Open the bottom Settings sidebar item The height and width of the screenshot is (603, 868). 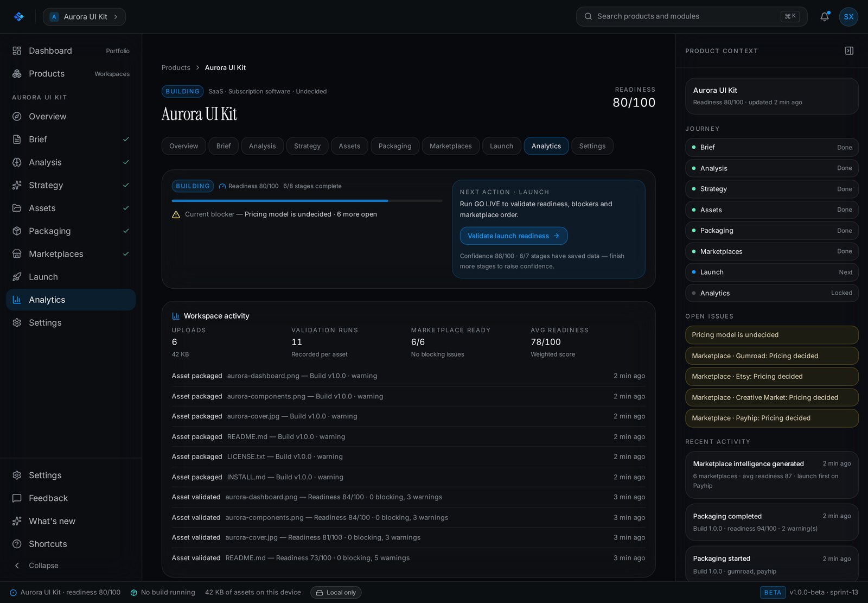(x=71, y=475)
